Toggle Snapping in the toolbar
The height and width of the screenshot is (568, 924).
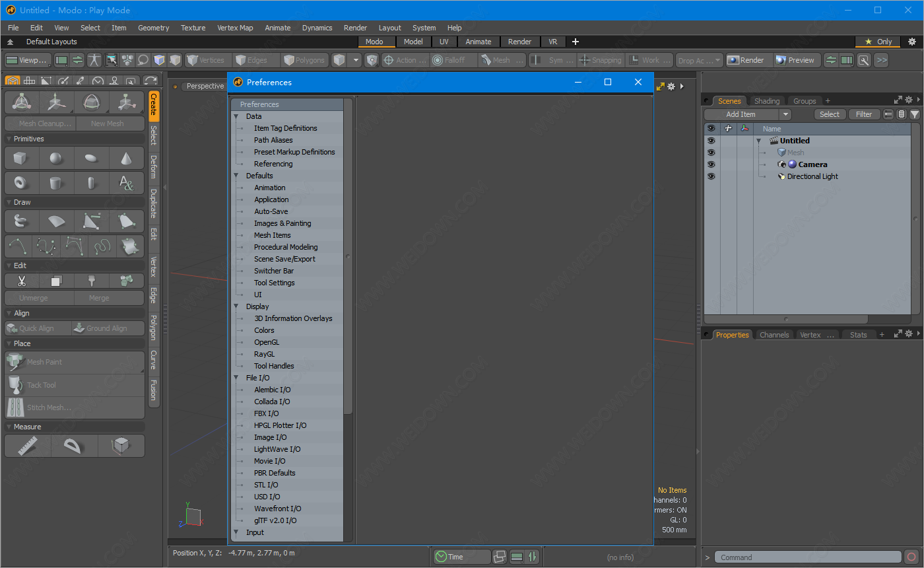coord(600,60)
